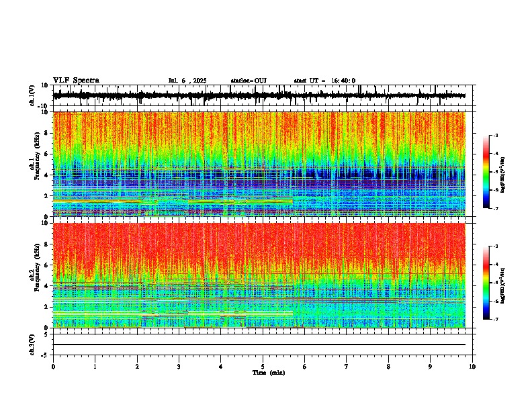Click time axis tick label "6"
Screen dimensions: 532x411
(305, 367)
